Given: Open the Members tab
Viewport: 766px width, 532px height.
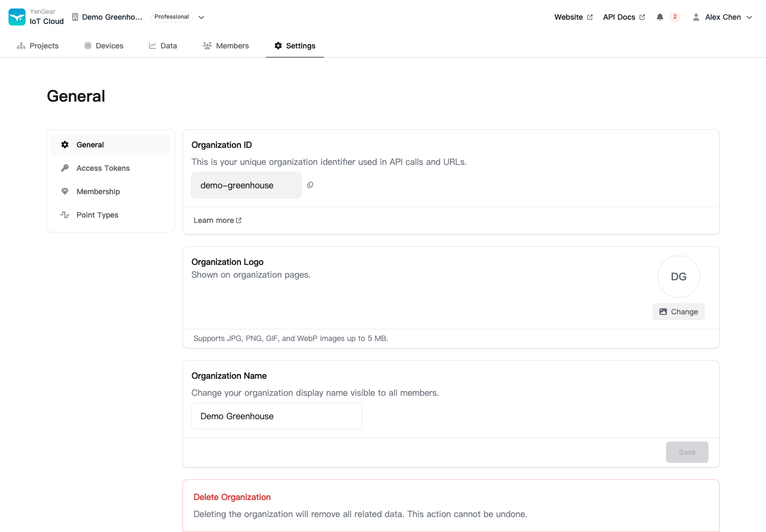Looking at the screenshot, I should coord(226,46).
